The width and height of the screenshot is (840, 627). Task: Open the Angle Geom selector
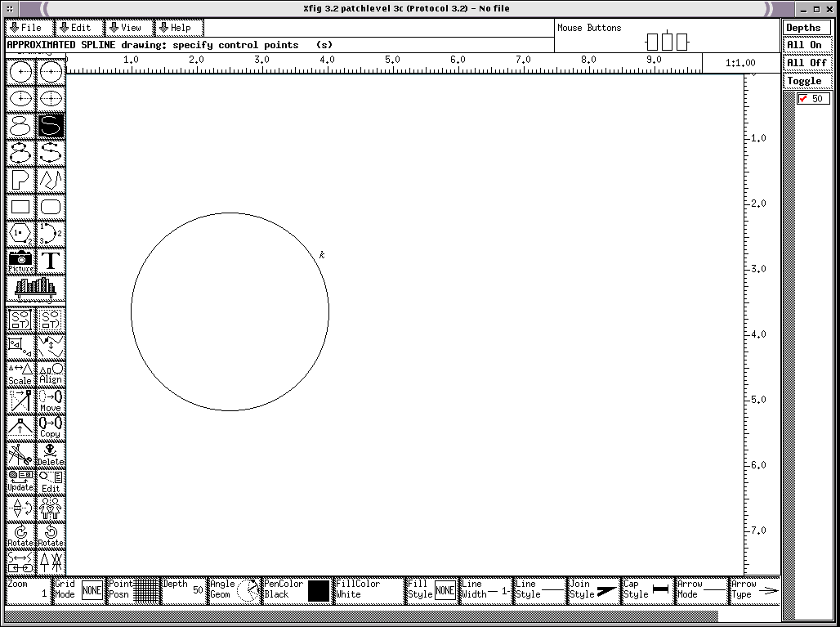pos(235,590)
